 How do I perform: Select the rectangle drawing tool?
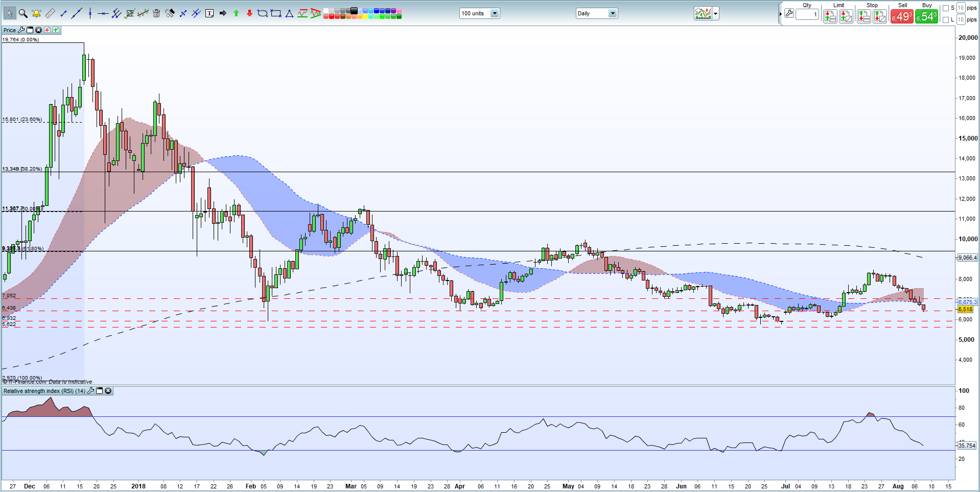(x=276, y=13)
